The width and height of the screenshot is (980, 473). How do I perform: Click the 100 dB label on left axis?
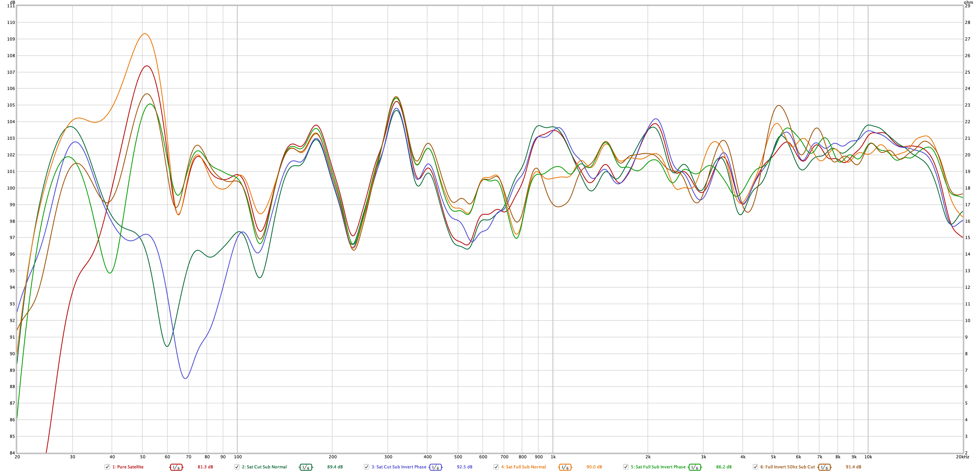[11, 188]
